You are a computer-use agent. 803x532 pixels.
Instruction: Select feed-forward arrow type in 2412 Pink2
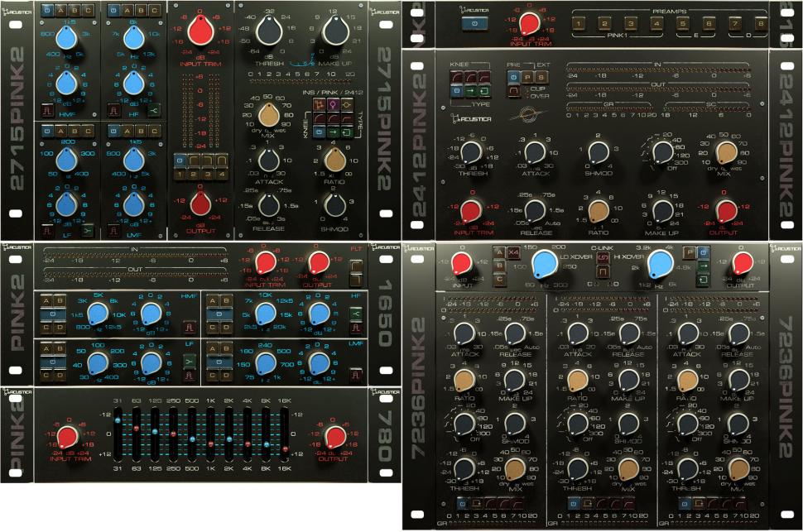[471, 91]
